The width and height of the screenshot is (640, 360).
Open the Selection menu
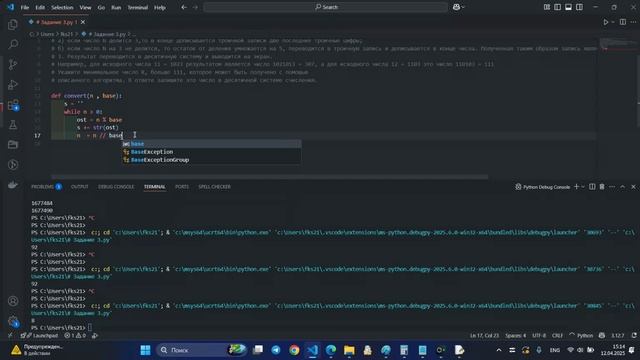point(62,7)
